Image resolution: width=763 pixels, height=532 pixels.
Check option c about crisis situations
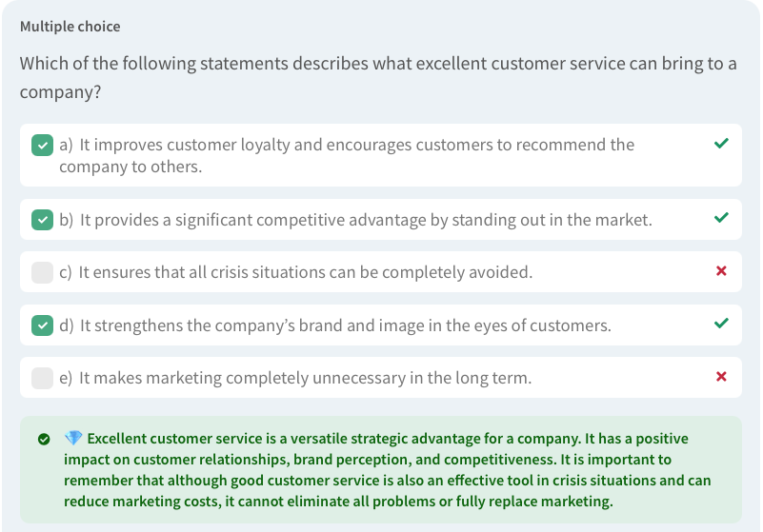42,272
